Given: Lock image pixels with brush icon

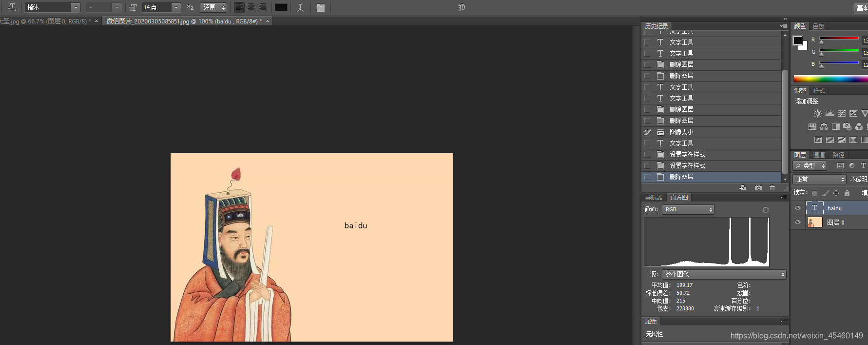Looking at the screenshot, I should point(825,193).
